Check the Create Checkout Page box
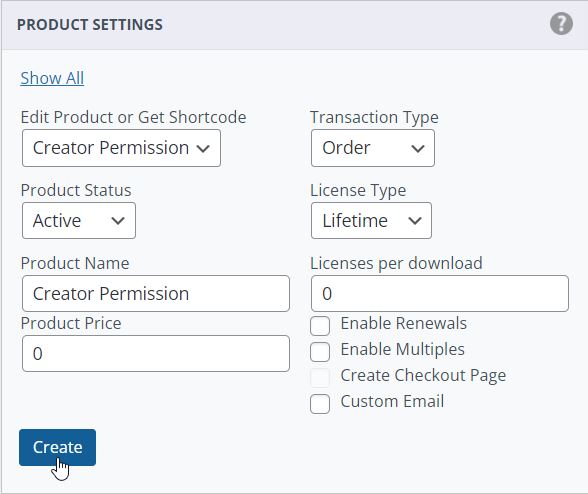Screen dimensions: 588x494 [x=320, y=378]
